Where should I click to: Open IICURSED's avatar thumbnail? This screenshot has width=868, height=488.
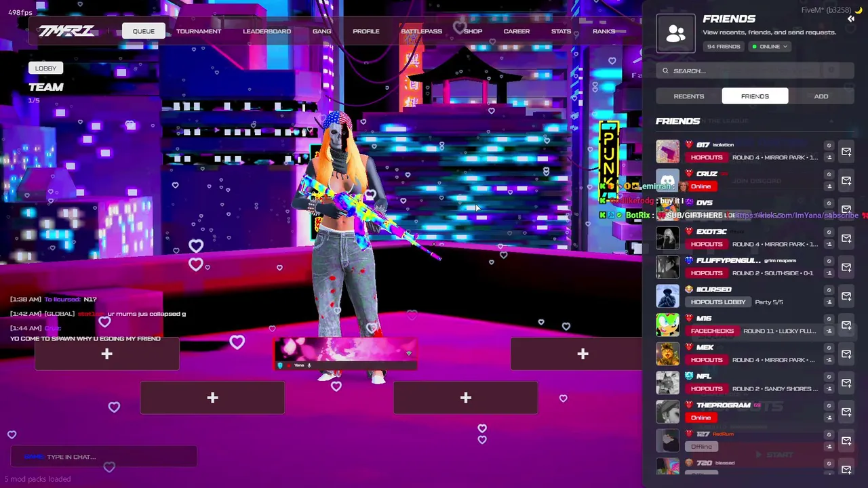(x=667, y=296)
